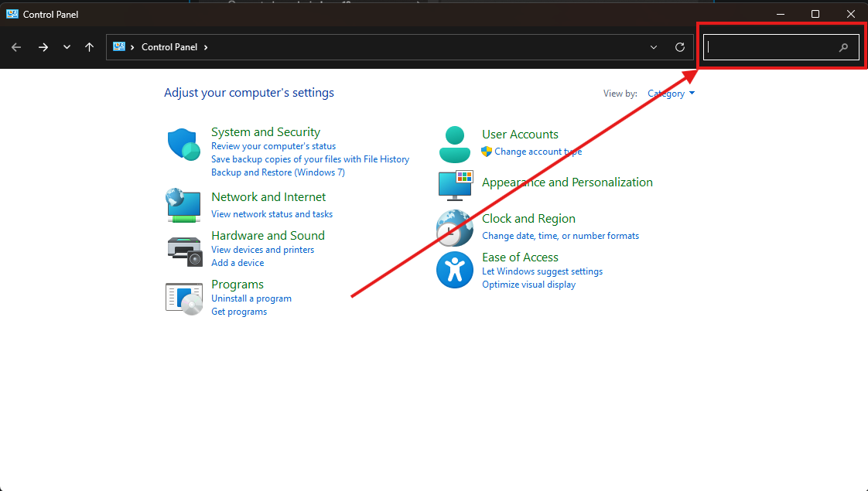Focus the Control Panel search box

(781, 47)
